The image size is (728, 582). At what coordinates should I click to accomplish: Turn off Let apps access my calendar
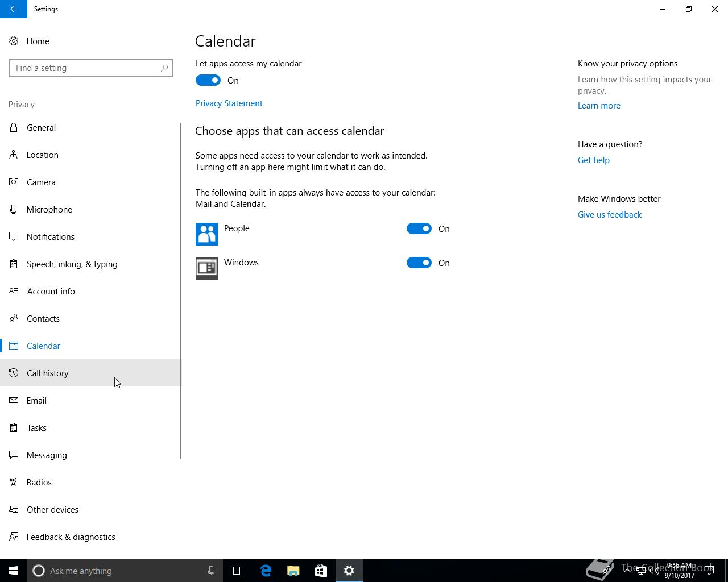[208, 80]
